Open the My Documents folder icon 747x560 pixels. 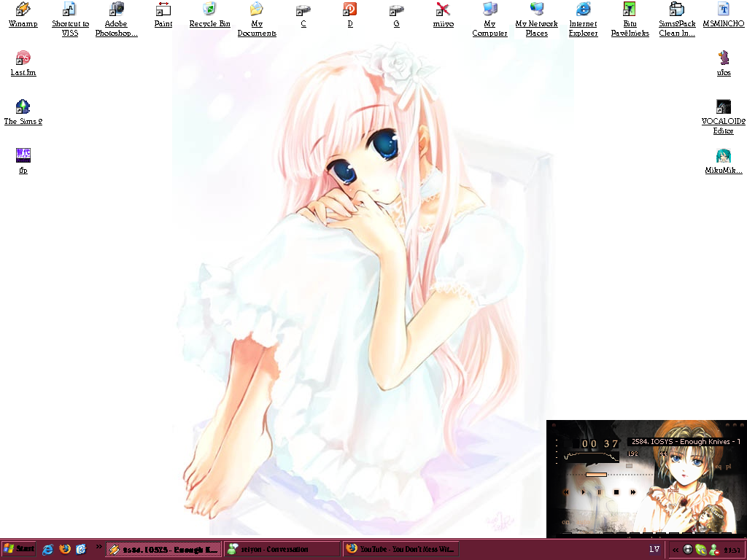pyautogui.click(x=257, y=19)
